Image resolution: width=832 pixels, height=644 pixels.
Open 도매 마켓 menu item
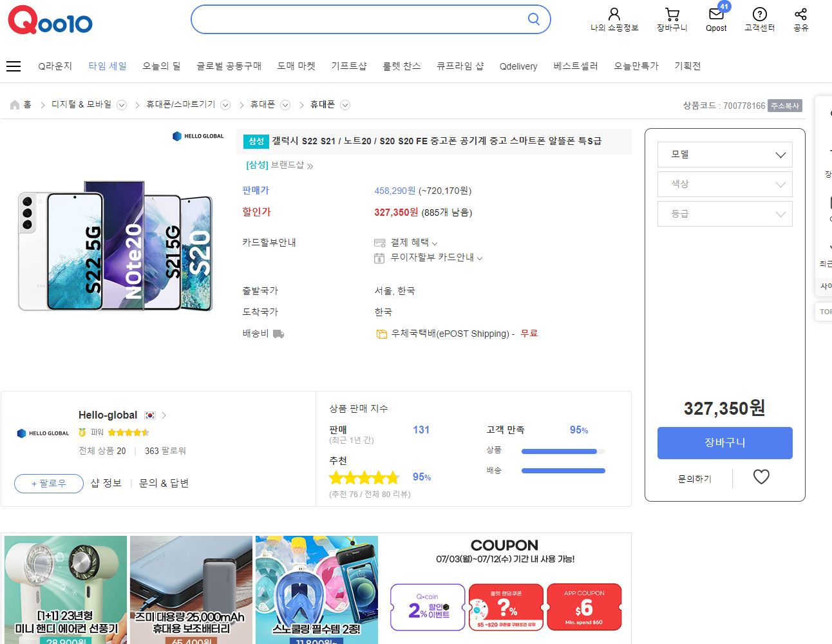coord(296,66)
